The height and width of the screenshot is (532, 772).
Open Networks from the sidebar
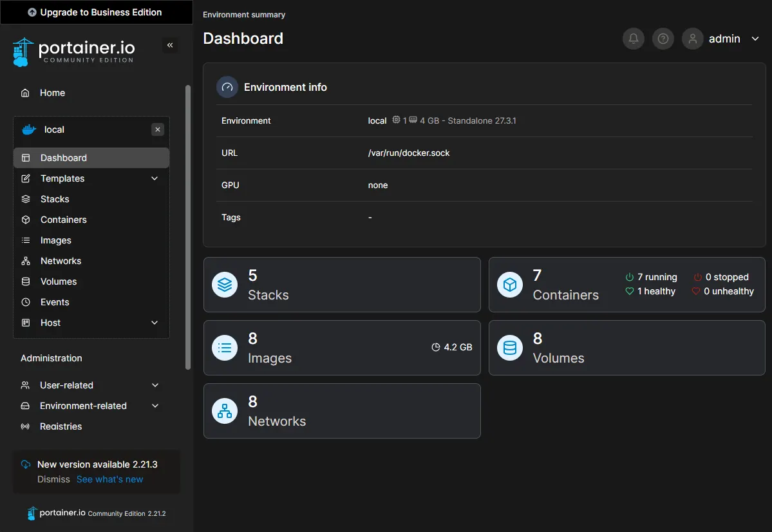pyautogui.click(x=61, y=261)
